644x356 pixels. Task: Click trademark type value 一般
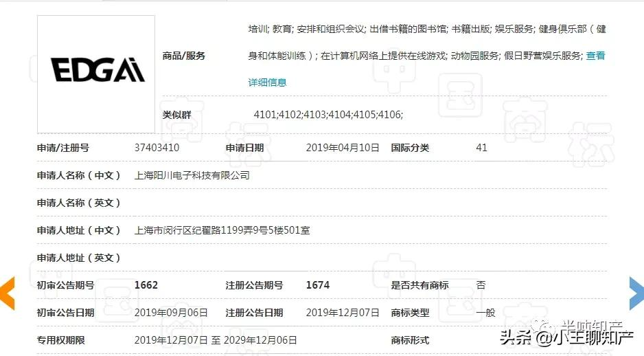pos(485,313)
